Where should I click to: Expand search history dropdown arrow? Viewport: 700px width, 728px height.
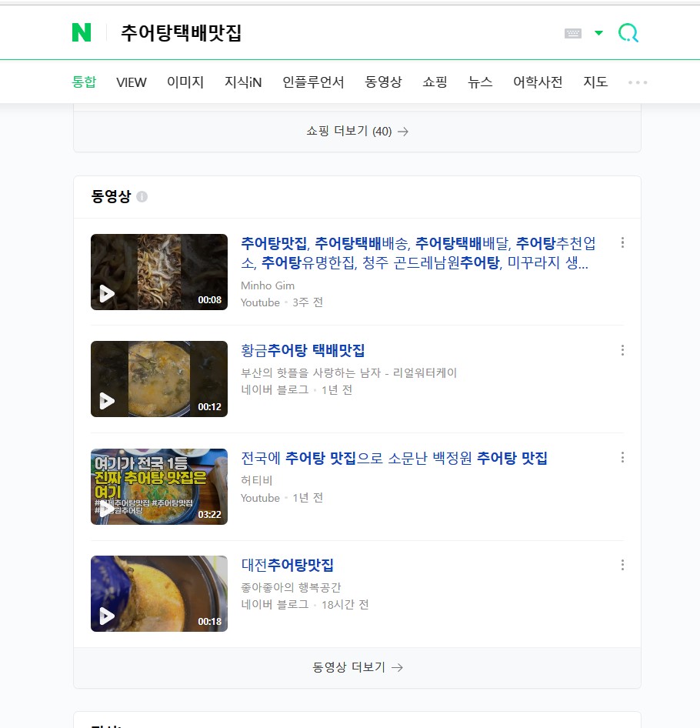click(x=598, y=33)
